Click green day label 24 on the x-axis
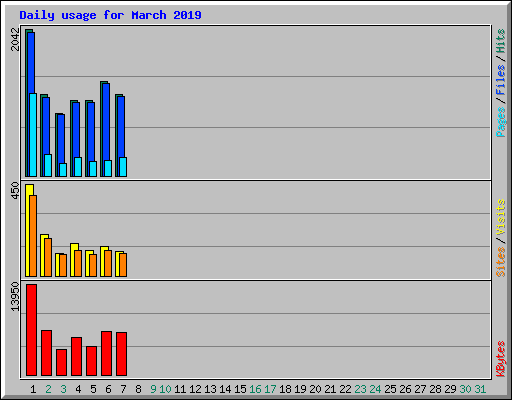Image resolution: width=512 pixels, height=400 pixels. pos(375,389)
